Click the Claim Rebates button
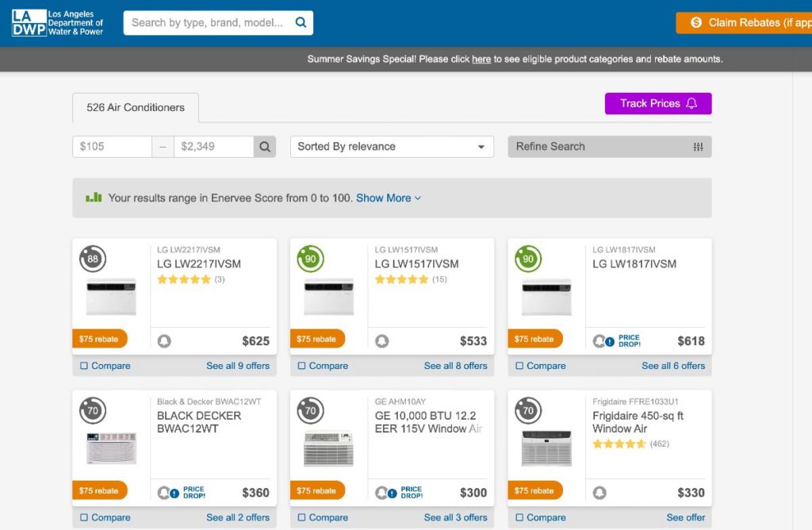Screen dimensions: 812x530 point(744,23)
